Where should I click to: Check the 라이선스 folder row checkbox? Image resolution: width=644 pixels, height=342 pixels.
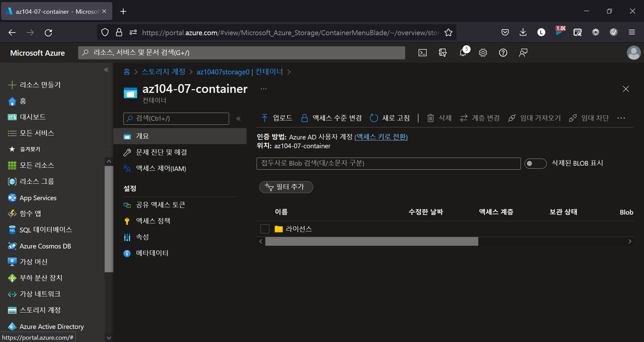click(265, 229)
